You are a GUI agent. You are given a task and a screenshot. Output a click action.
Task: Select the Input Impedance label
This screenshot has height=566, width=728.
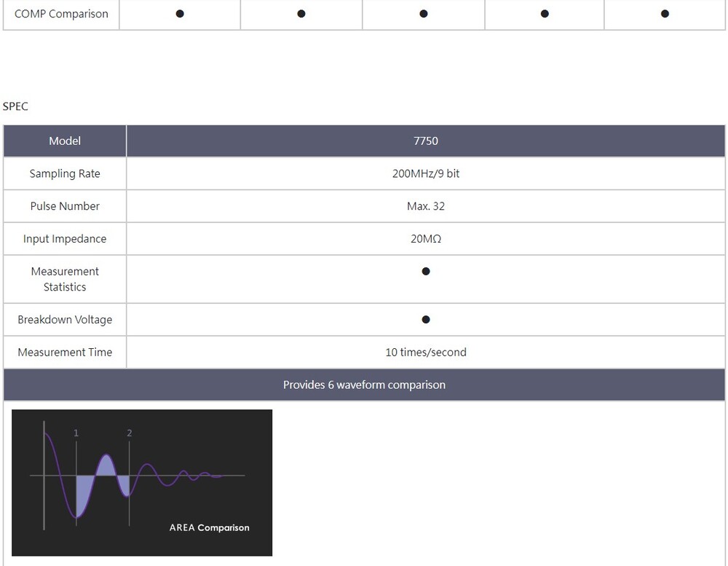(65, 239)
